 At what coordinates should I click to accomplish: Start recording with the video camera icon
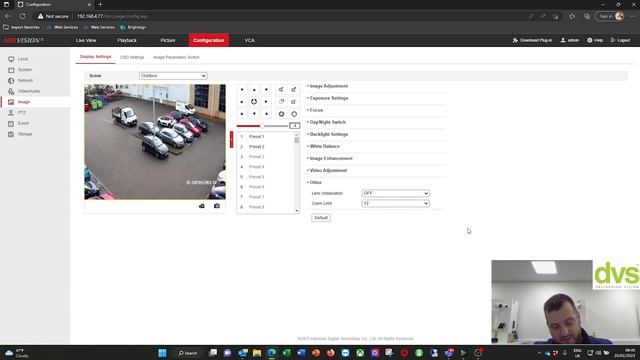pyautogui.click(x=202, y=206)
